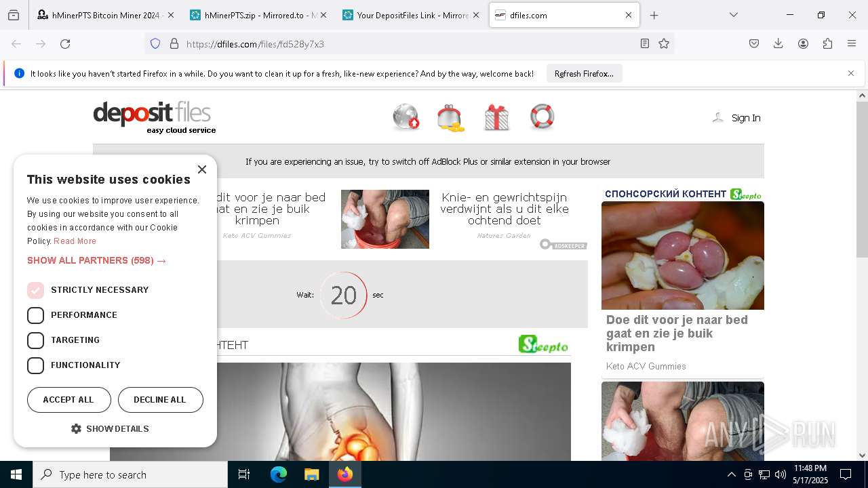Click the sidebar lychee fruit ad image
This screenshot has height=488, width=868.
pyautogui.click(x=683, y=256)
